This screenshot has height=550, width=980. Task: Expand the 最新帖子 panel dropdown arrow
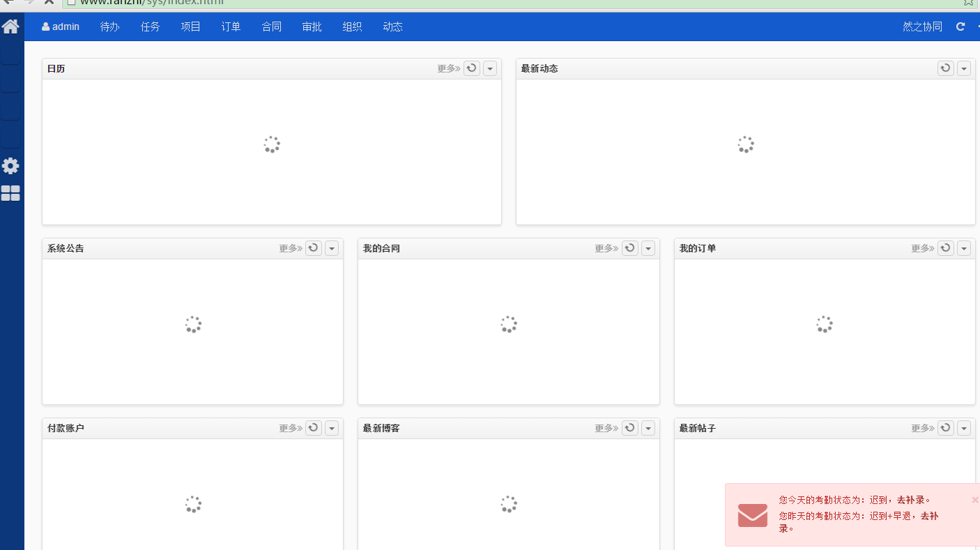[x=964, y=428]
